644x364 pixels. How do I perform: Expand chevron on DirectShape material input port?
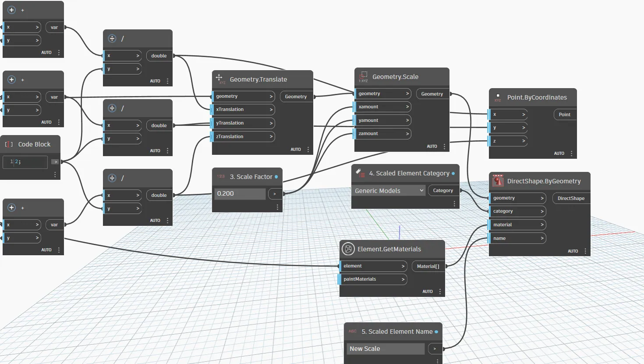tap(542, 225)
